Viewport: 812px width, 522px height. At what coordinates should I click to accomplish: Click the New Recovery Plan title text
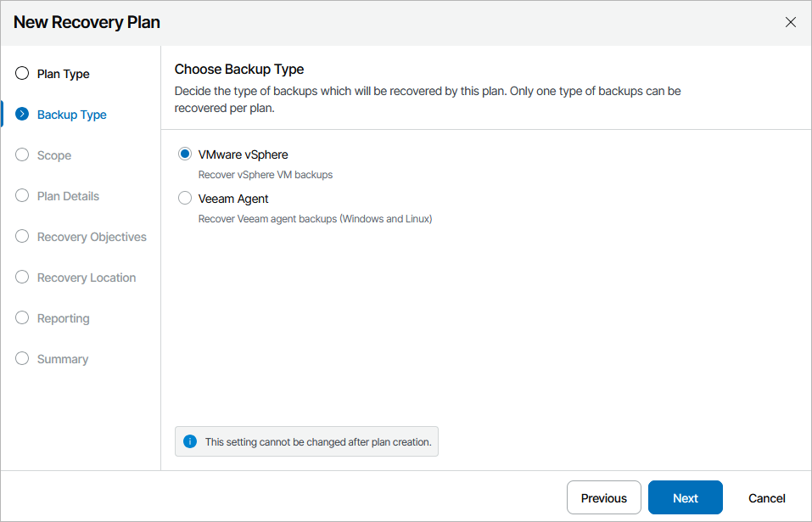coord(86,22)
